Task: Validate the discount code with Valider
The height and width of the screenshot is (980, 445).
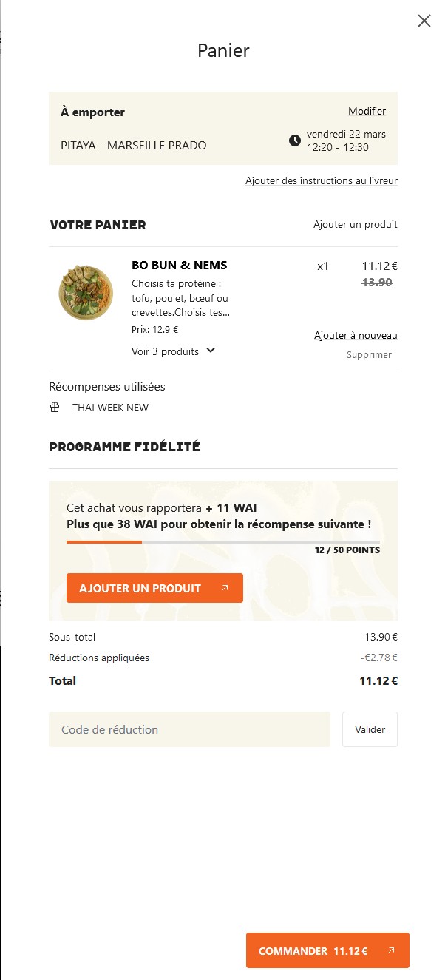Action: click(370, 729)
